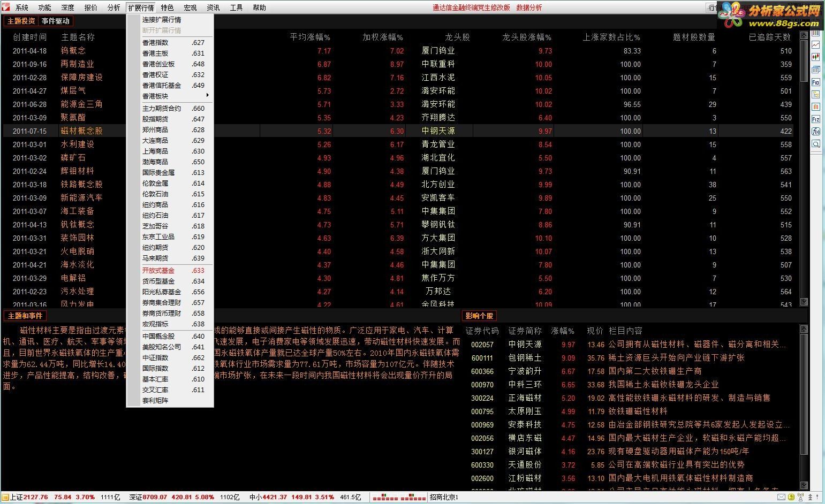Image resolution: width=825 pixels, height=504 pixels.
Task: Select the 新能源汽车 theme row
Action: 398,198
